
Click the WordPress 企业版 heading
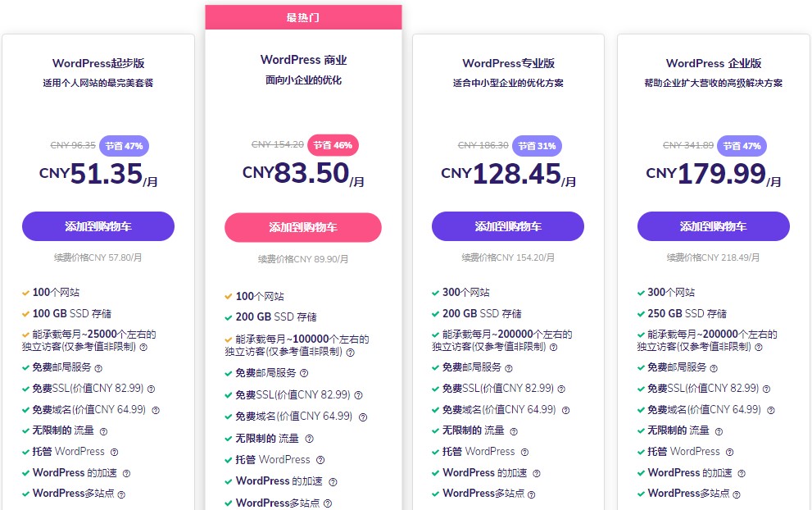713,63
